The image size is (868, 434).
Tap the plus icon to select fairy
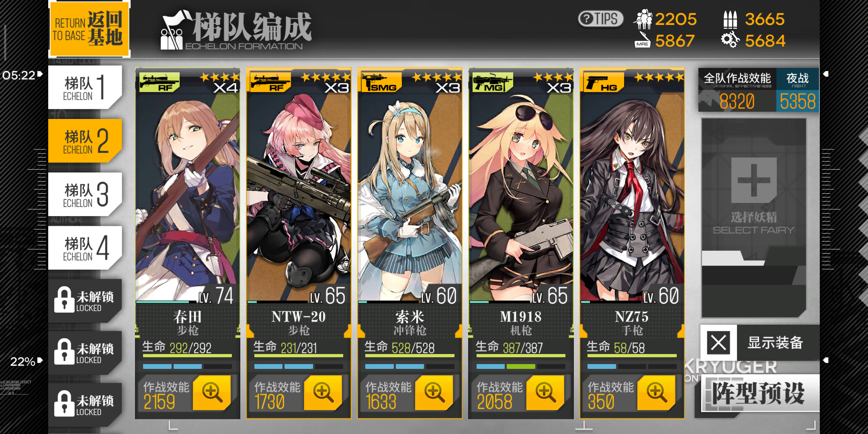(x=754, y=180)
